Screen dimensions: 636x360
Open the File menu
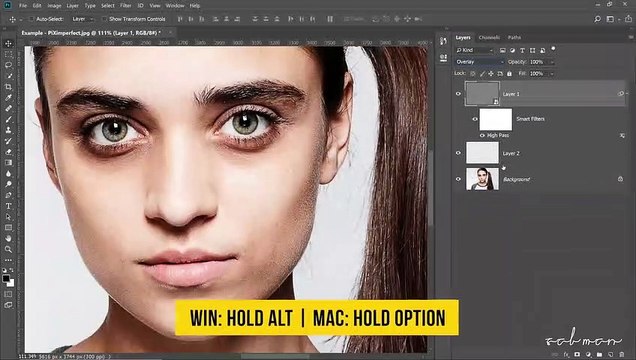click(x=23, y=6)
